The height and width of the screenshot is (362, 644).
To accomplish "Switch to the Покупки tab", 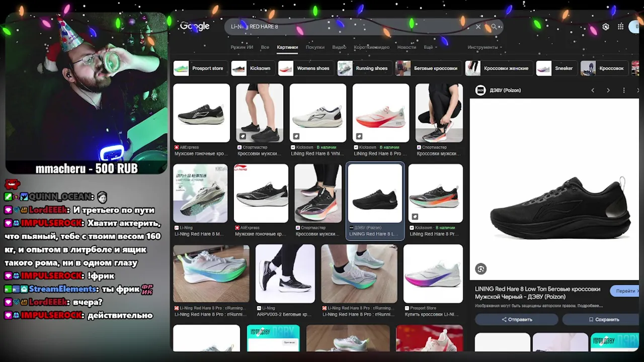I will [315, 47].
